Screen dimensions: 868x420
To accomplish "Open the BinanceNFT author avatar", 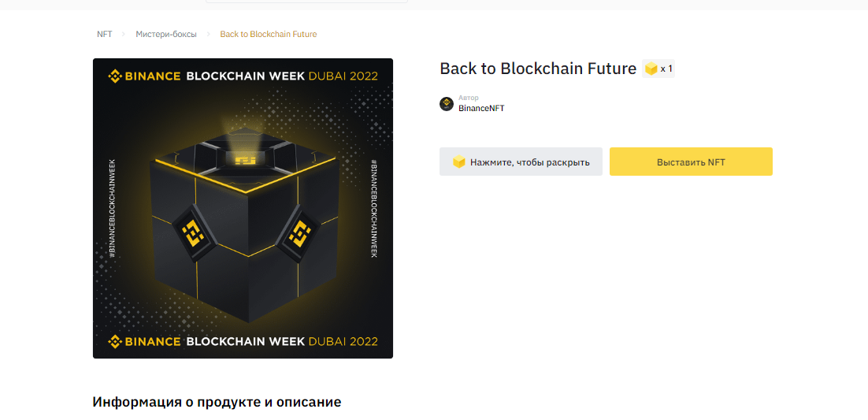I will pos(447,103).
